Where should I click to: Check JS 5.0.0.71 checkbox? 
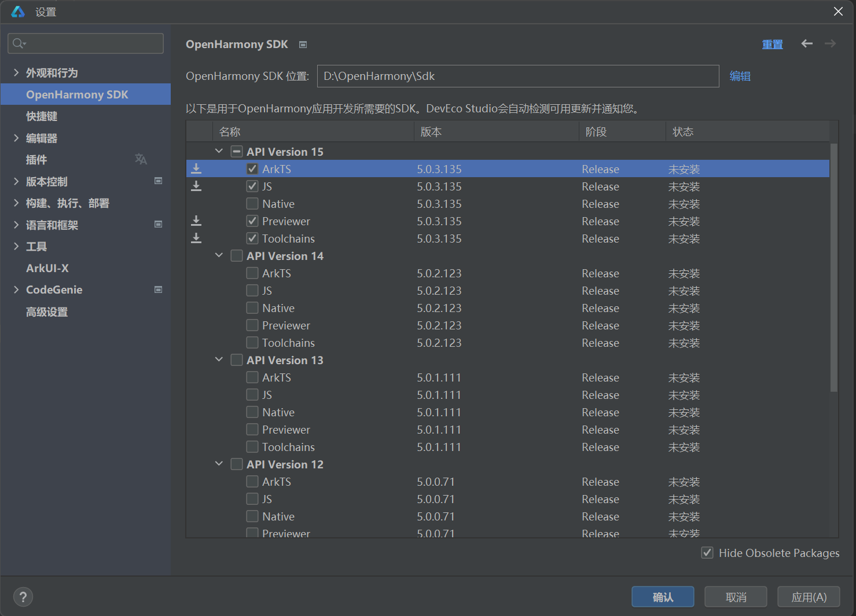252,499
